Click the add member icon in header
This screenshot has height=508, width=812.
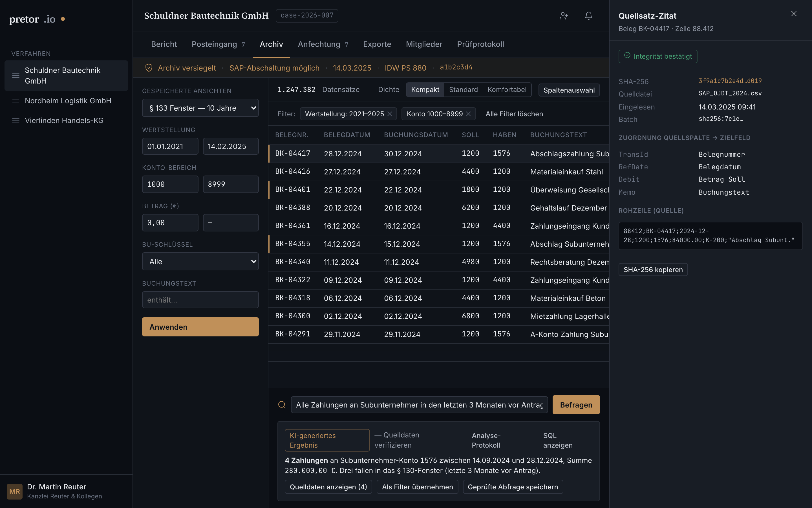pyautogui.click(x=564, y=16)
